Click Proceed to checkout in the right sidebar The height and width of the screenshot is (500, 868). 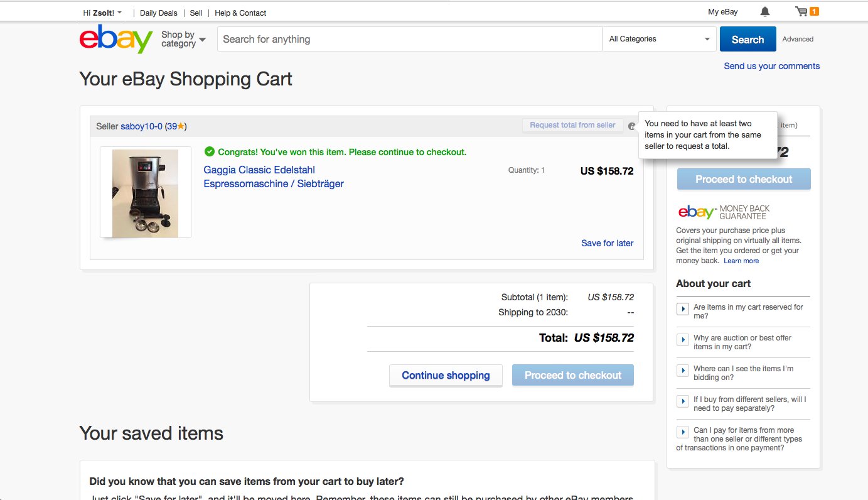(x=744, y=179)
